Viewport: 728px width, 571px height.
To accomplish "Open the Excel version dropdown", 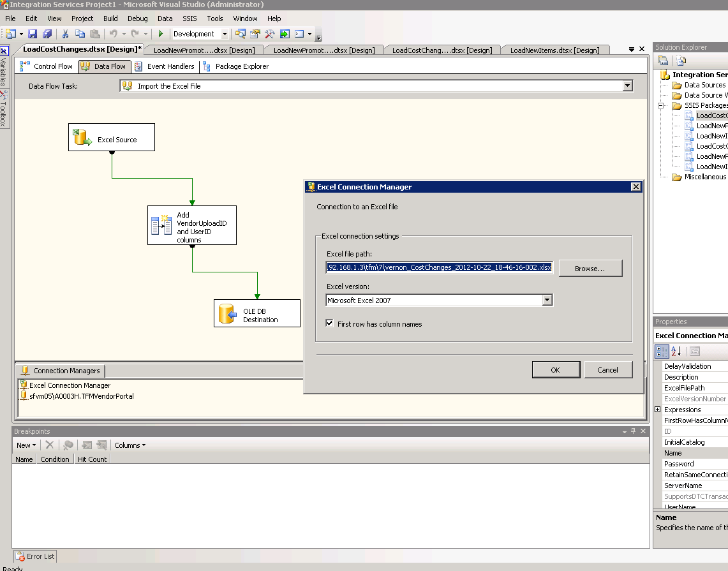I will tap(547, 299).
